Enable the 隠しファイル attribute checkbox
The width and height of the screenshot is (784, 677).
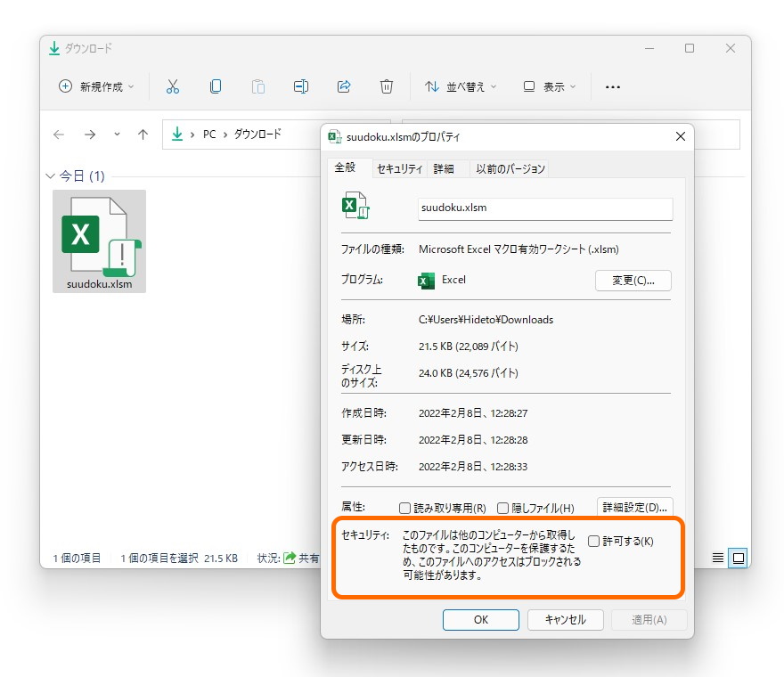click(x=502, y=507)
